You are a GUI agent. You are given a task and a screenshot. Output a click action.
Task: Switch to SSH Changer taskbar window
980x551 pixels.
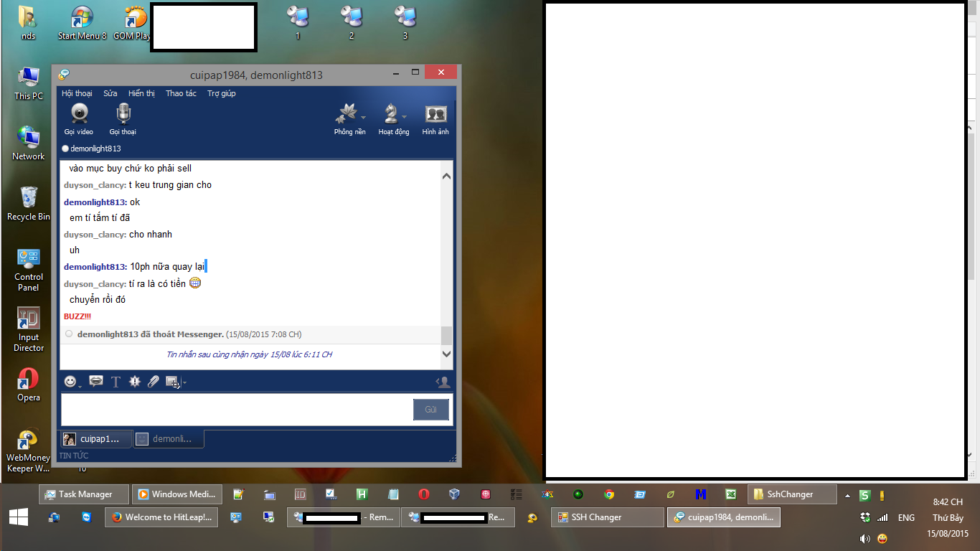point(608,517)
